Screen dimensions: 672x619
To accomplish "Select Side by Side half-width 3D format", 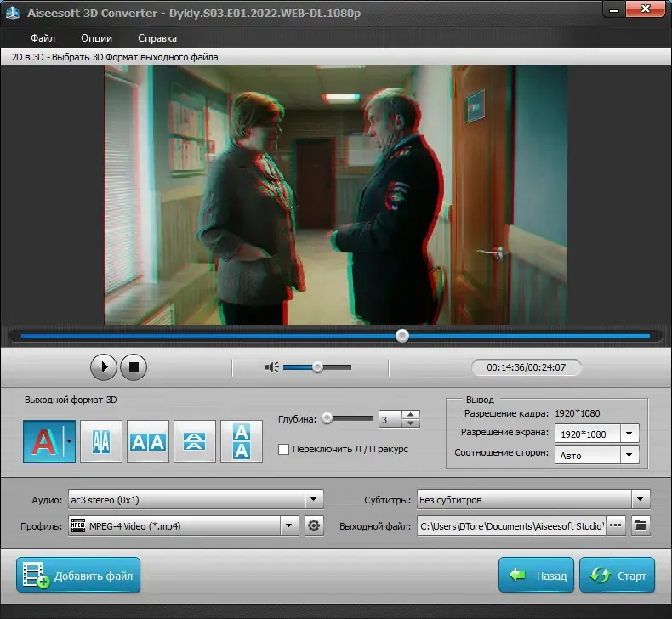I will point(101,441).
